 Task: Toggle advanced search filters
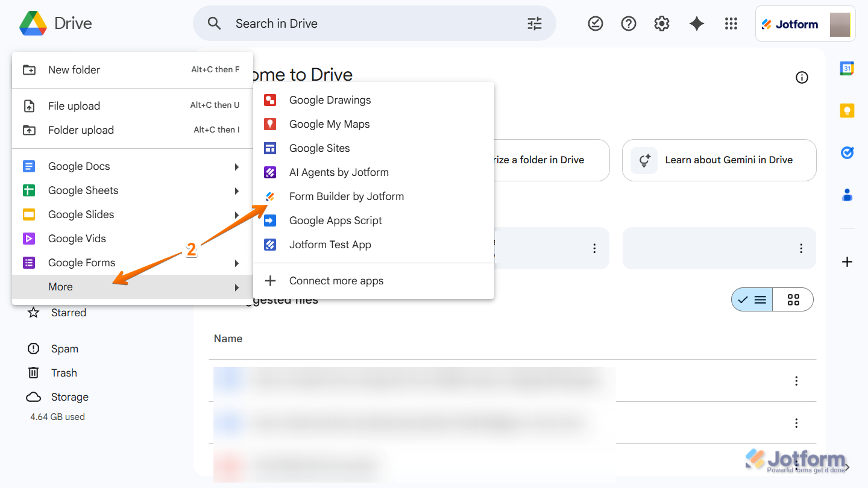(x=534, y=23)
